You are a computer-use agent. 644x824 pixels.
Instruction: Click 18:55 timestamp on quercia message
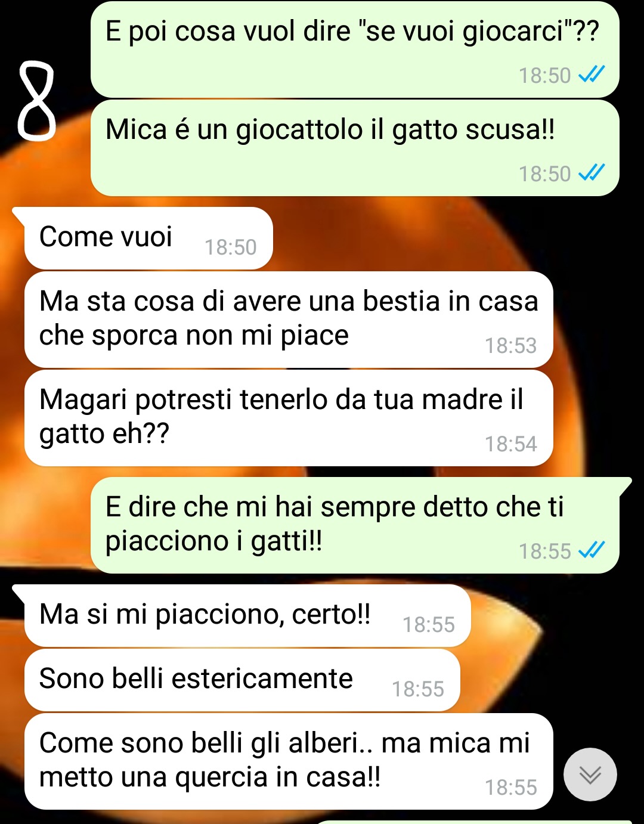pos(510,788)
